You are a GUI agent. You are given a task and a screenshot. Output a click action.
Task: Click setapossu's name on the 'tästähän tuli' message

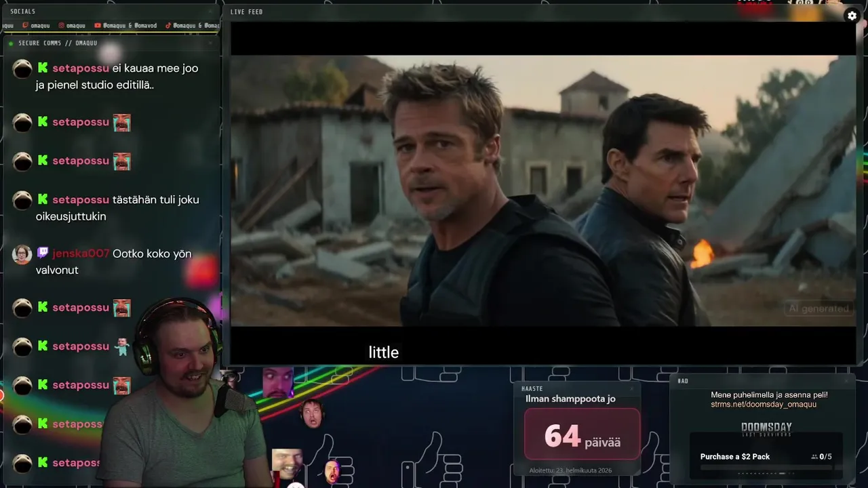tap(81, 199)
